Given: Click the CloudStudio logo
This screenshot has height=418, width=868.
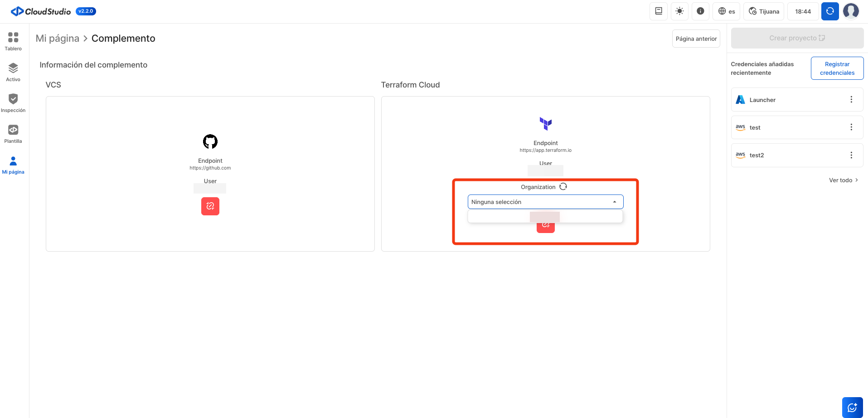Looking at the screenshot, I should (41, 11).
